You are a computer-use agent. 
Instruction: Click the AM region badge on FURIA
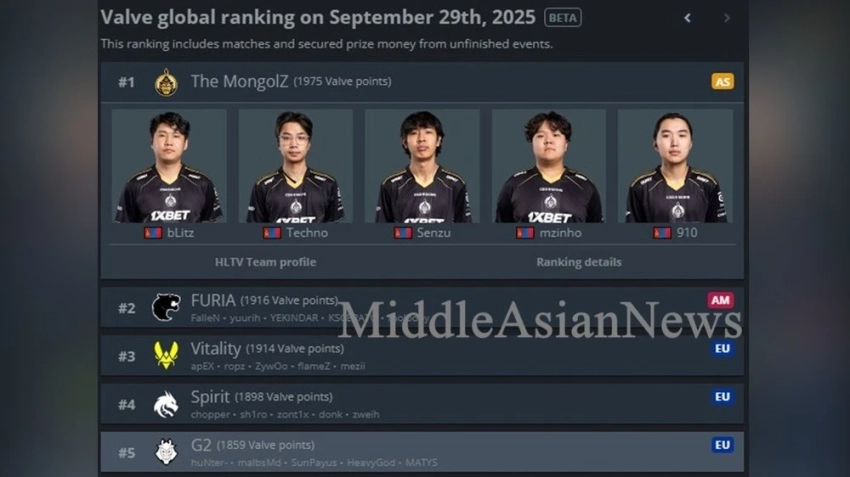720,300
